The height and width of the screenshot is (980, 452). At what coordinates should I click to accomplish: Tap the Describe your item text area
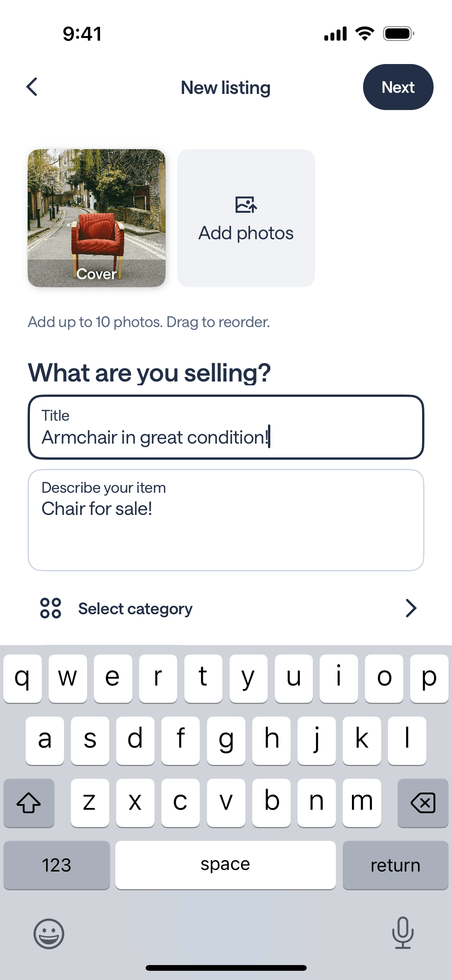tap(226, 520)
